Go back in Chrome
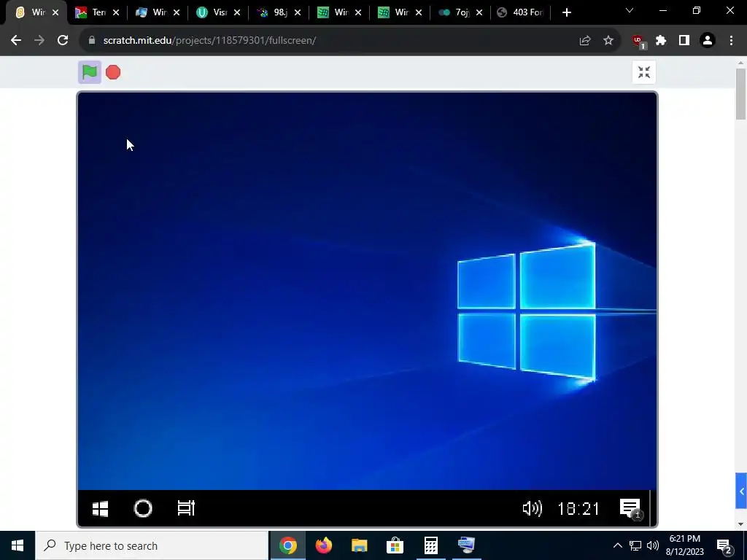The image size is (747, 560). click(16, 41)
